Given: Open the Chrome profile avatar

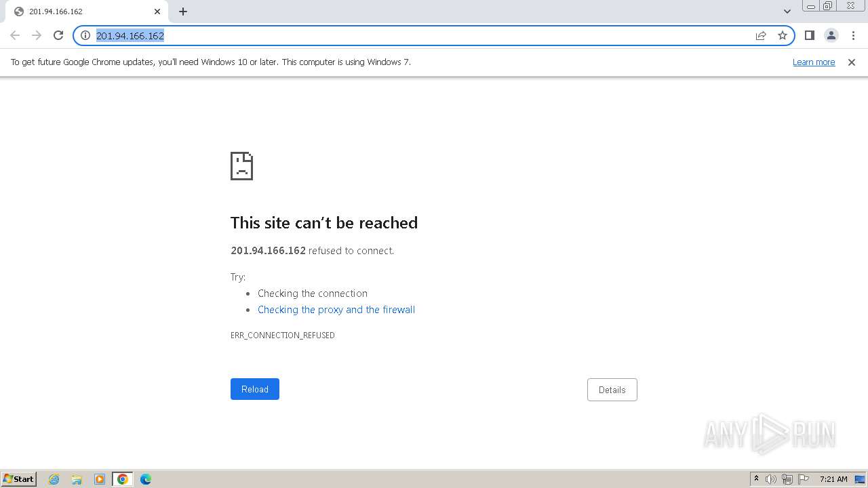Looking at the screenshot, I should (x=831, y=35).
